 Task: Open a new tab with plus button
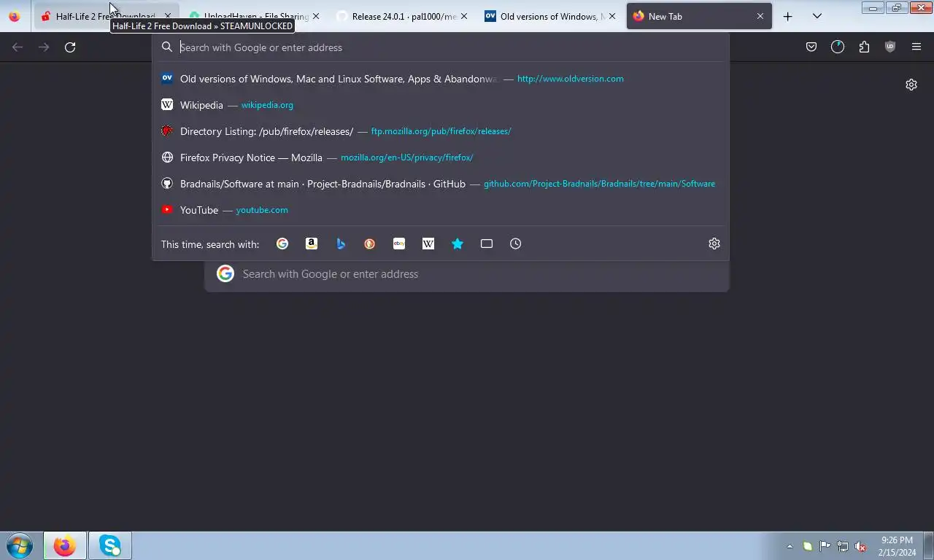click(x=787, y=16)
